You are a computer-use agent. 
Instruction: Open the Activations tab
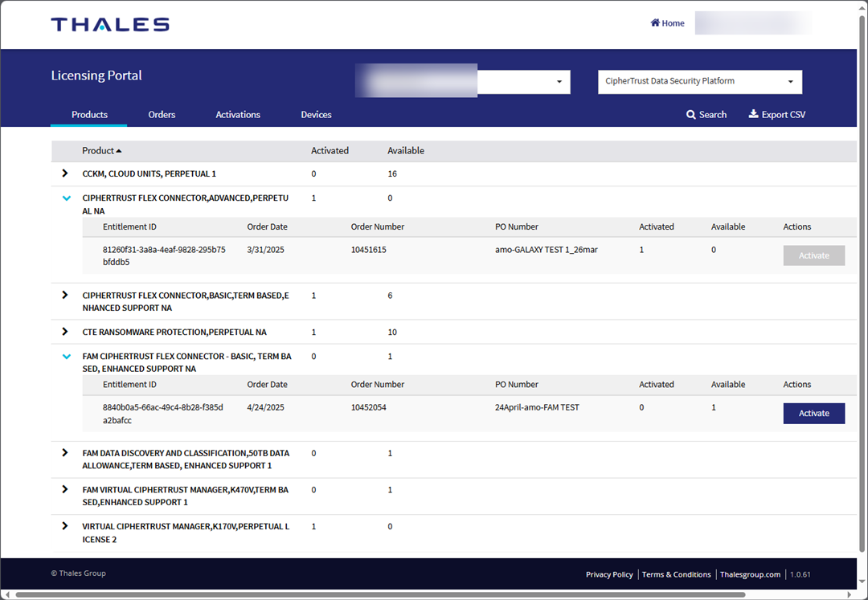pos(237,114)
